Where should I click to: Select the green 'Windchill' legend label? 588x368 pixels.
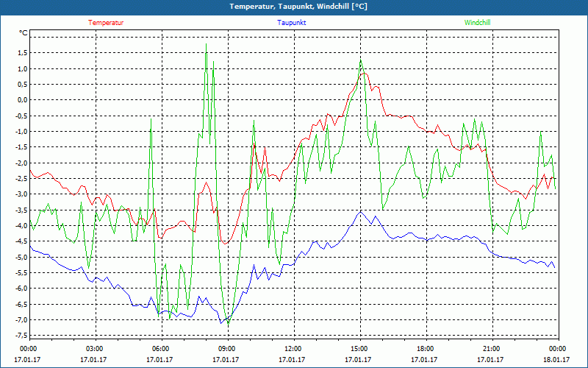point(477,23)
